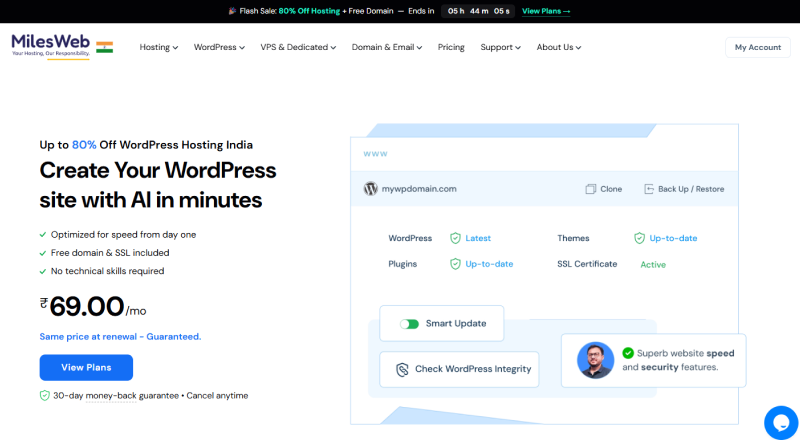Screen dimensions: 800x445
Task: Click the '80% Off Hosting' banner text
Action: point(309,11)
